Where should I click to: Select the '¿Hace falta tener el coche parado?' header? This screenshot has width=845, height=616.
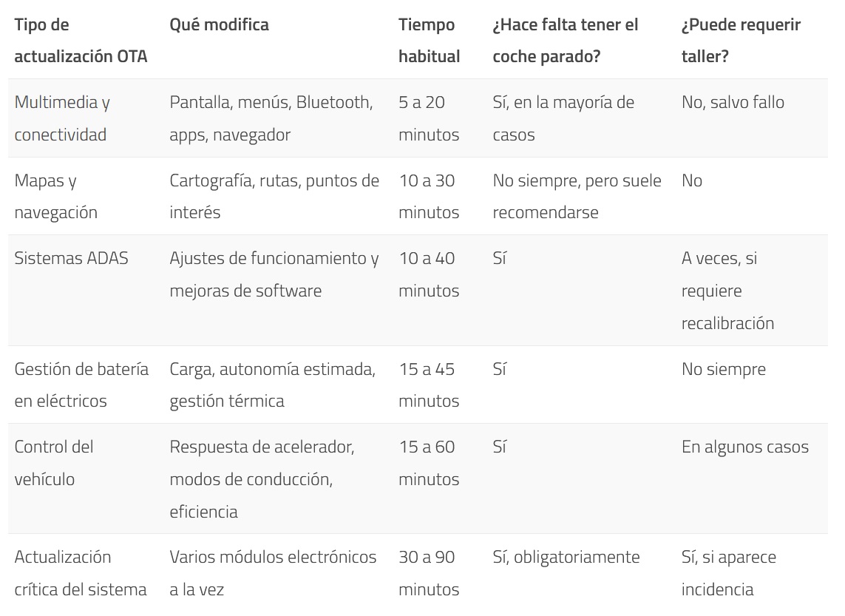pyautogui.click(x=565, y=41)
